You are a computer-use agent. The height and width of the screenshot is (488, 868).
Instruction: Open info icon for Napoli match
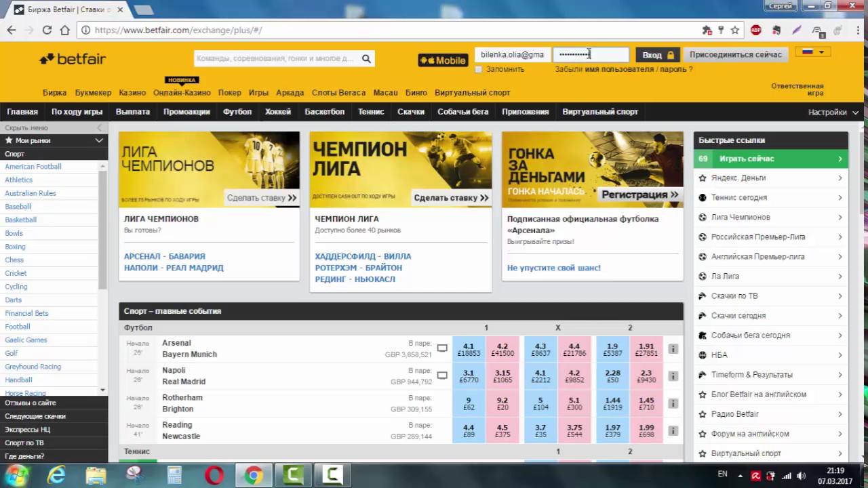coord(673,375)
